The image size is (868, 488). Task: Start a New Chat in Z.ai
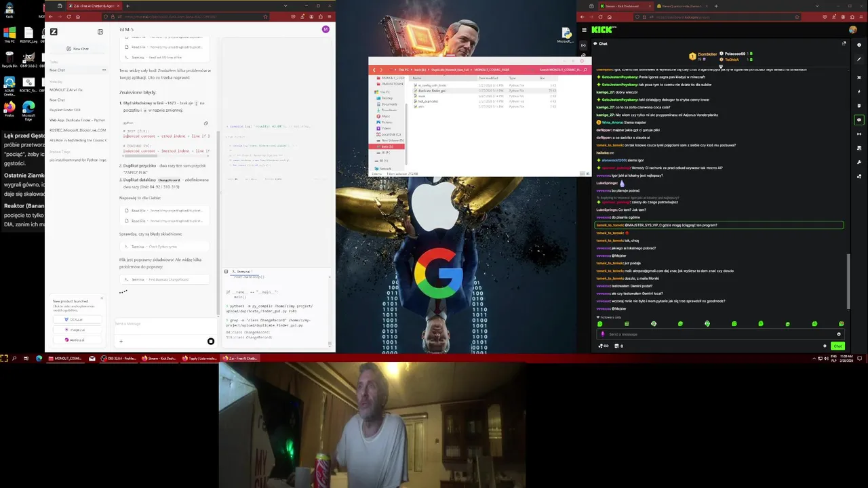pos(77,49)
